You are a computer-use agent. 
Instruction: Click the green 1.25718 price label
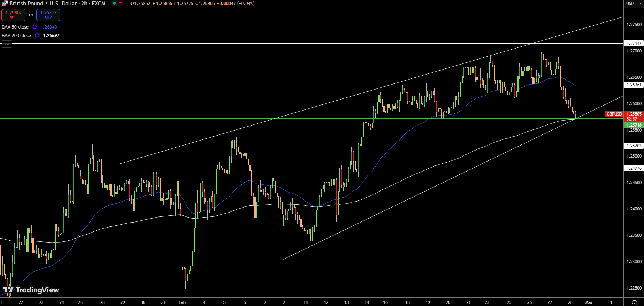pyautogui.click(x=634, y=125)
